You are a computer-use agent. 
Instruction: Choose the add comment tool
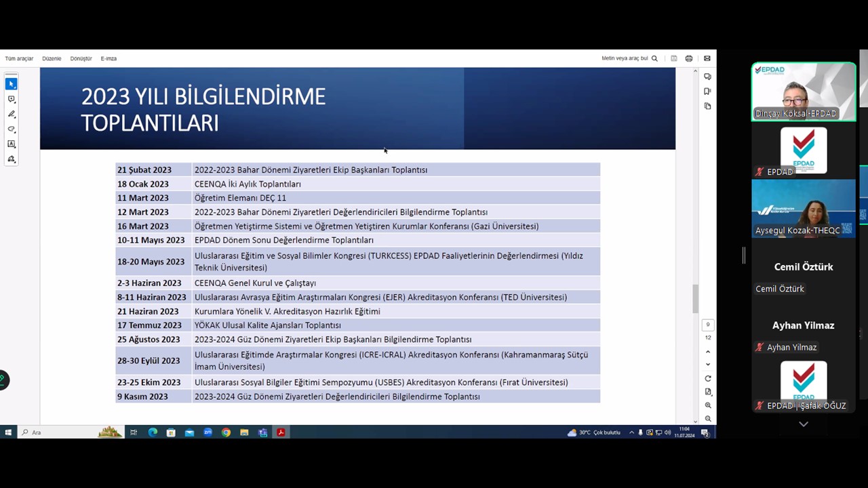12,99
